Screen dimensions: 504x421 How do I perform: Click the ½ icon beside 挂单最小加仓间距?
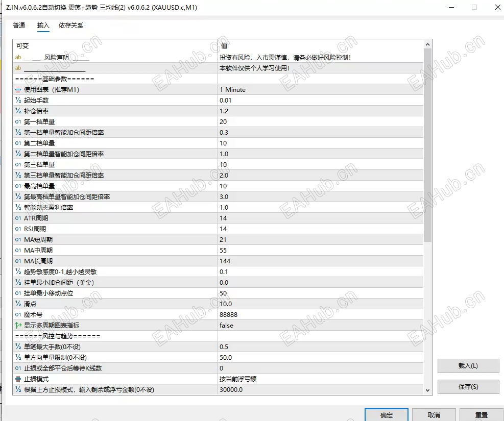(18, 282)
